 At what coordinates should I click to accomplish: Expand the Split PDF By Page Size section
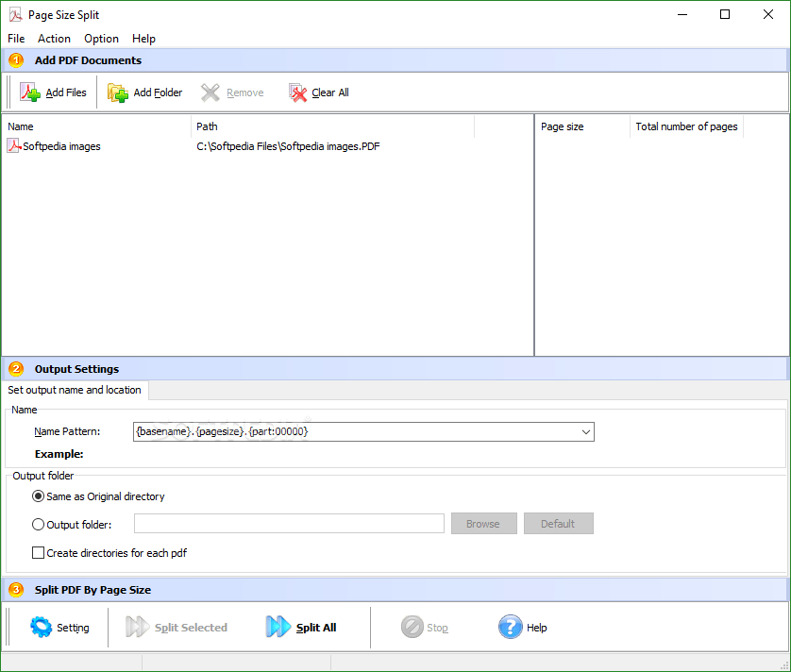click(15, 589)
